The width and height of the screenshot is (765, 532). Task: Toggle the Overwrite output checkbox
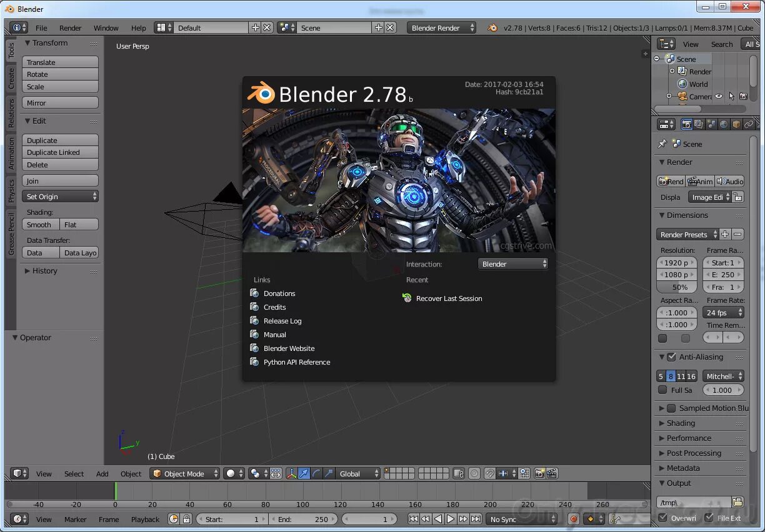(663, 518)
